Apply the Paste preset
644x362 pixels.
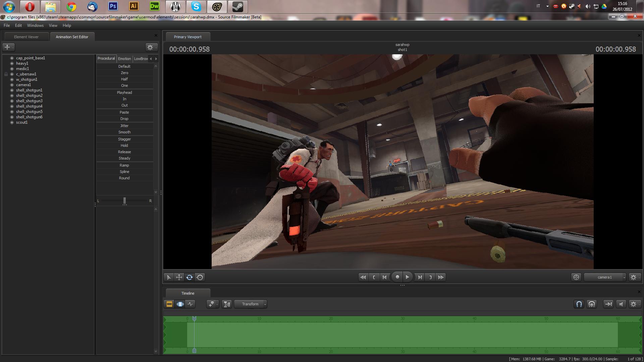pyautogui.click(x=125, y=112)
